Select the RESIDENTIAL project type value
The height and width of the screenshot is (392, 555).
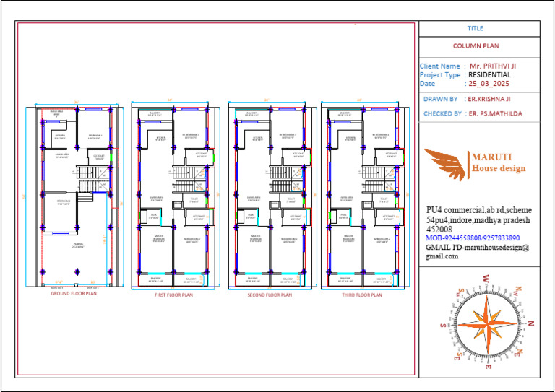[489, 75]
